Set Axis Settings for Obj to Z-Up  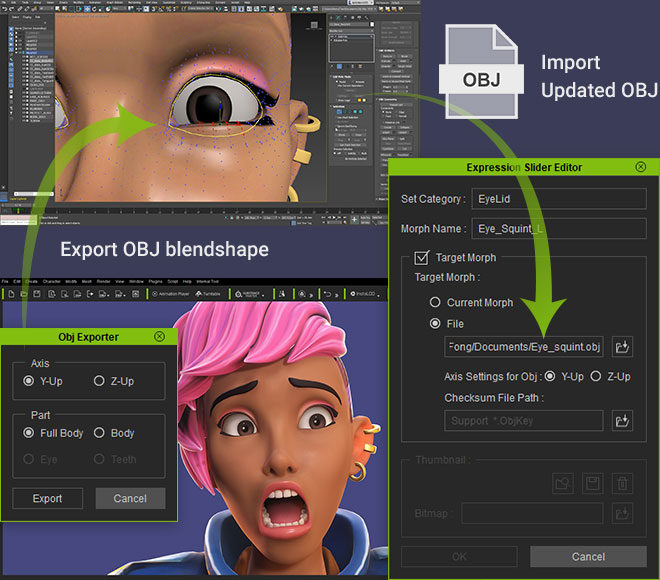597,377
